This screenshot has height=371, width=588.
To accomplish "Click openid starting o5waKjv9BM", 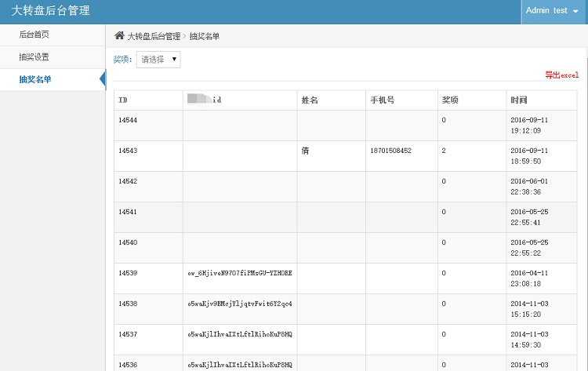I will tap(240, 304).
